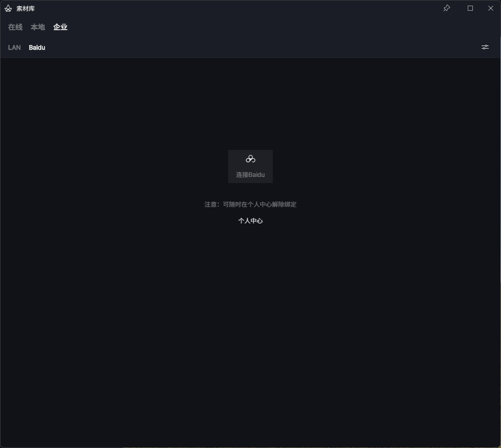Open the LAN sub-tab
Screen dimensions: 501x448
pos(14,48)
